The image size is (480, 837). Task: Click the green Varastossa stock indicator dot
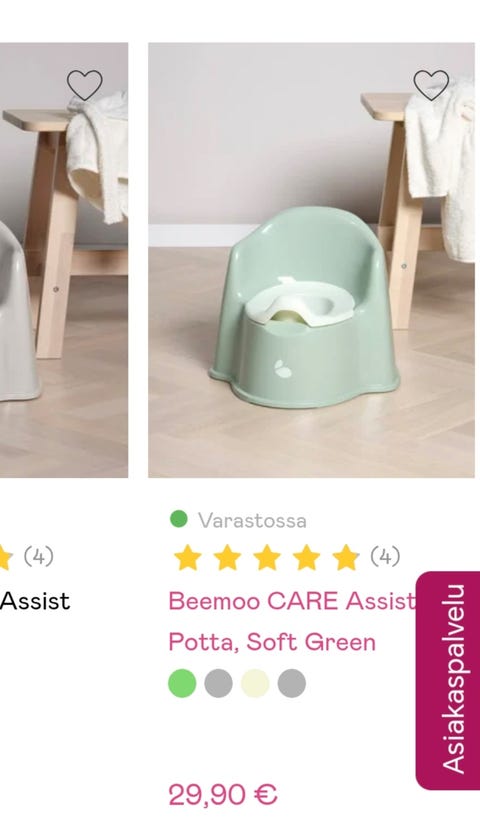point(178,519)
